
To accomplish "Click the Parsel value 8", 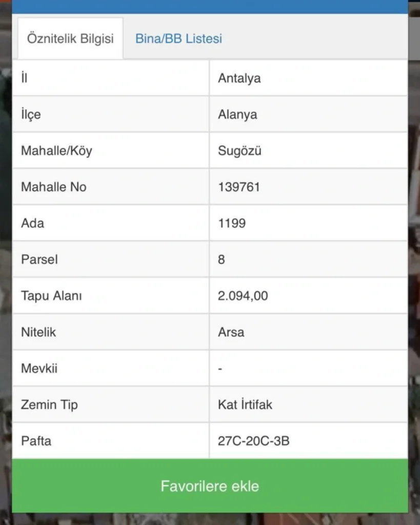I will pyautogui.click(x=222, y=259).
